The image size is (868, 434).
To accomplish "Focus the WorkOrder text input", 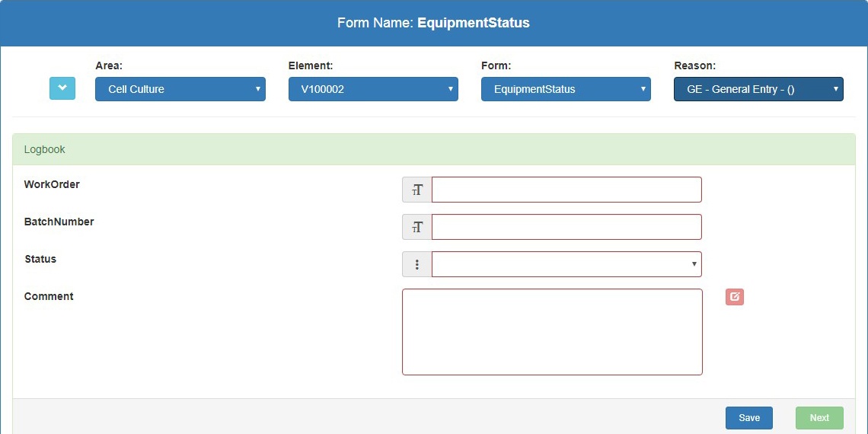I will tap(566, 190).
